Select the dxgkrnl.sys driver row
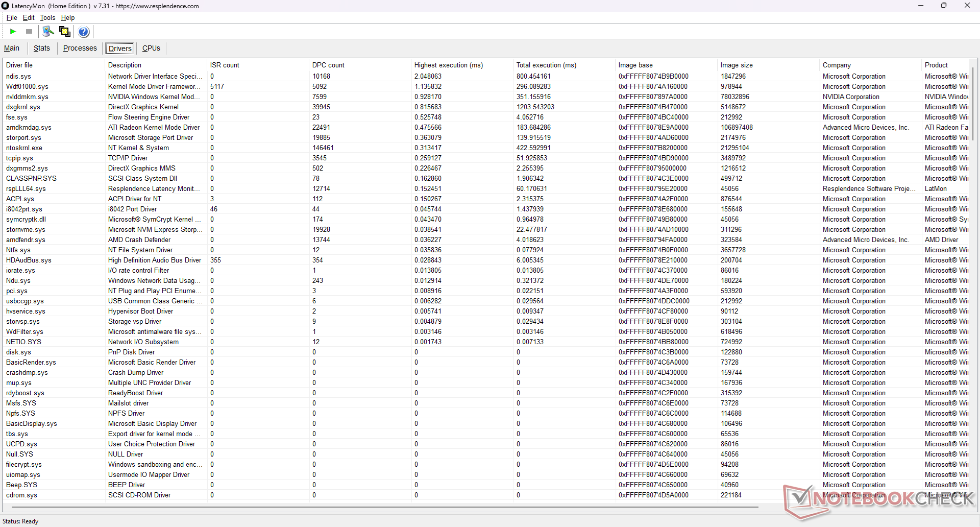 [x=486, y=107]
